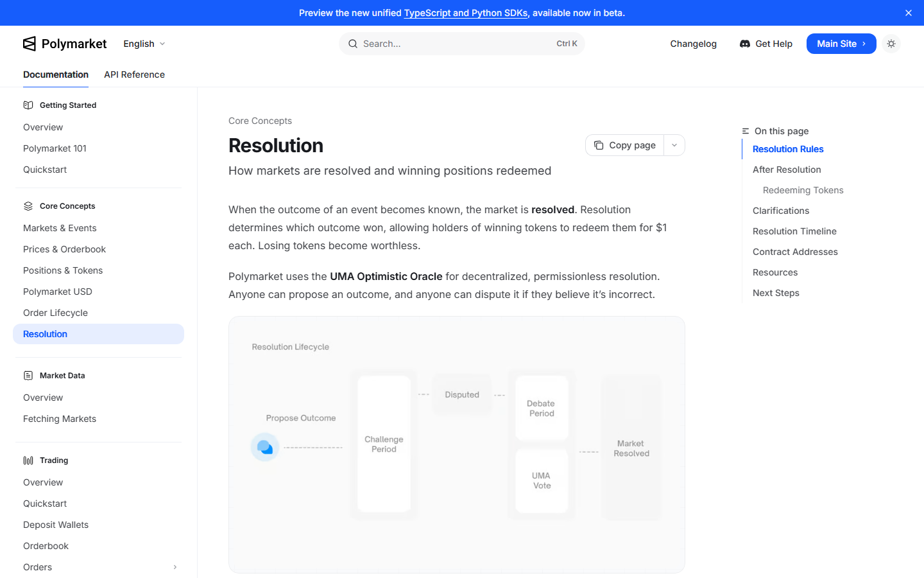
Task: Toggle light/dark theme sun icon
Action: pyautogui.click(x=891, y=44)
